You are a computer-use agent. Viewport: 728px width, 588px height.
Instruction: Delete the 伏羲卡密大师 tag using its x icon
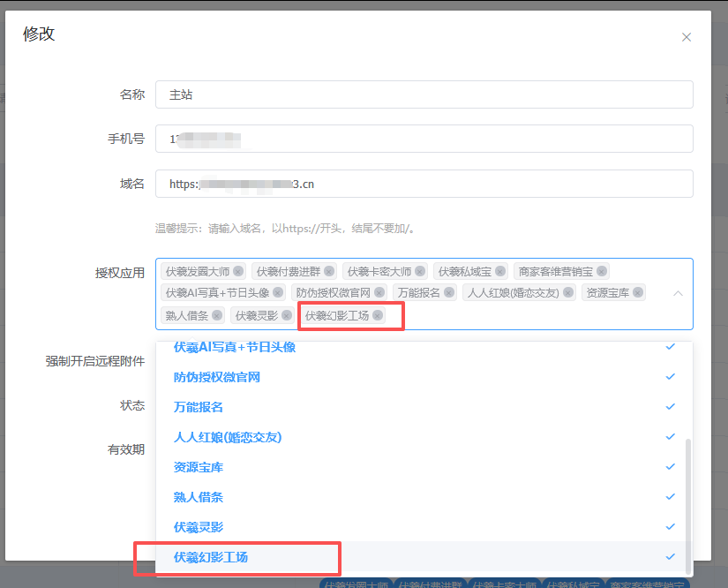(x=420, y=271)
